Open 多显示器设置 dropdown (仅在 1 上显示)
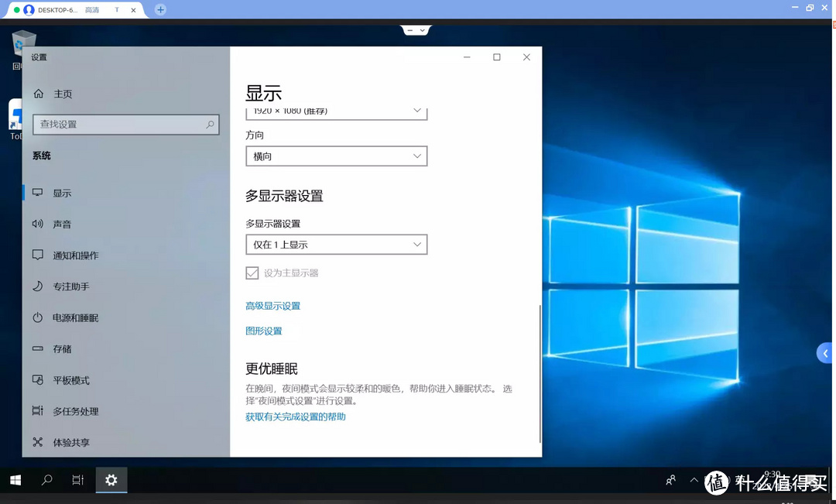The width and height of the screenshot is (836, 504). click(x=337, y=245)
